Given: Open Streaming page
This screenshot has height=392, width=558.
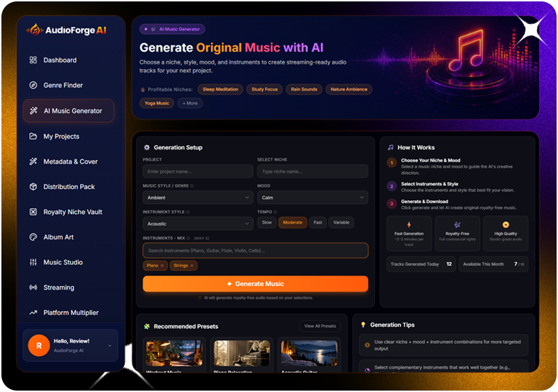Looking at the screenshot, I should [x=59, y=287].
